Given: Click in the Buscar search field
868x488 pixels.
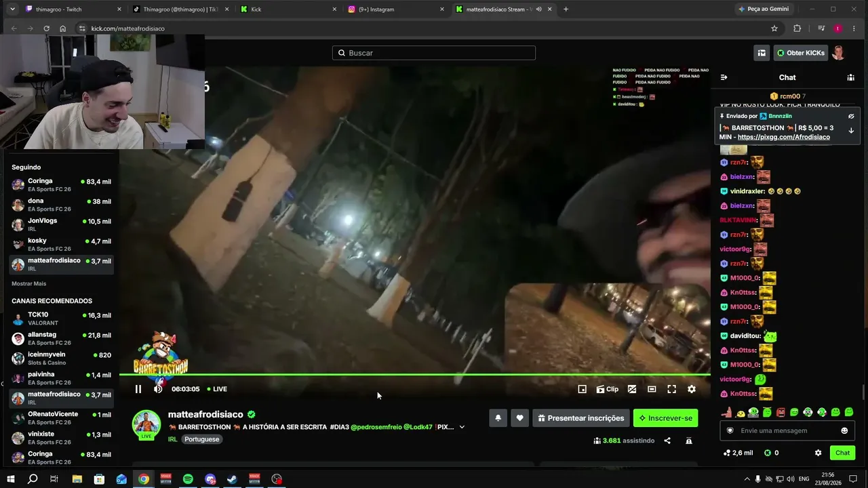Looking at the screenshot, I should pyautogui.click(x=434, y=53).
